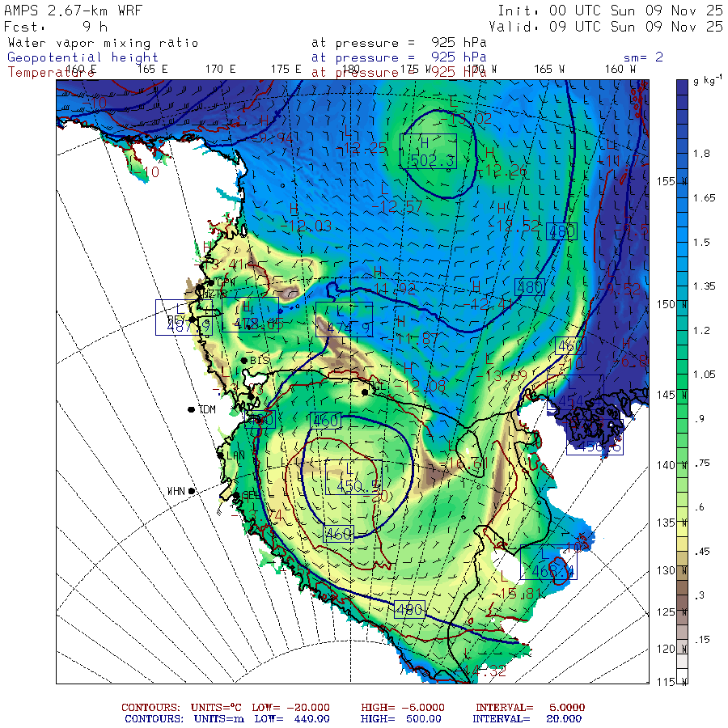Click the "165 E" longitude label
The width and height of the screenshot is (728, 728).
tap(152, 70)
